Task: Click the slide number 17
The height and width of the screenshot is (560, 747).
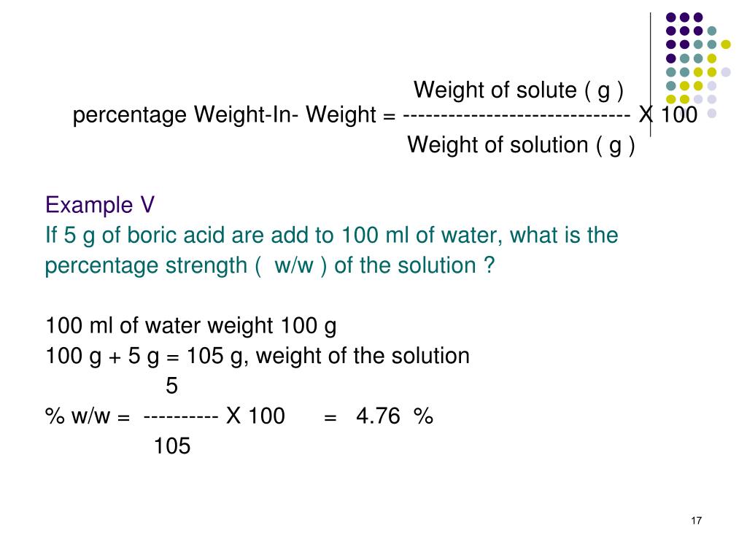Action: coord(696,521)
